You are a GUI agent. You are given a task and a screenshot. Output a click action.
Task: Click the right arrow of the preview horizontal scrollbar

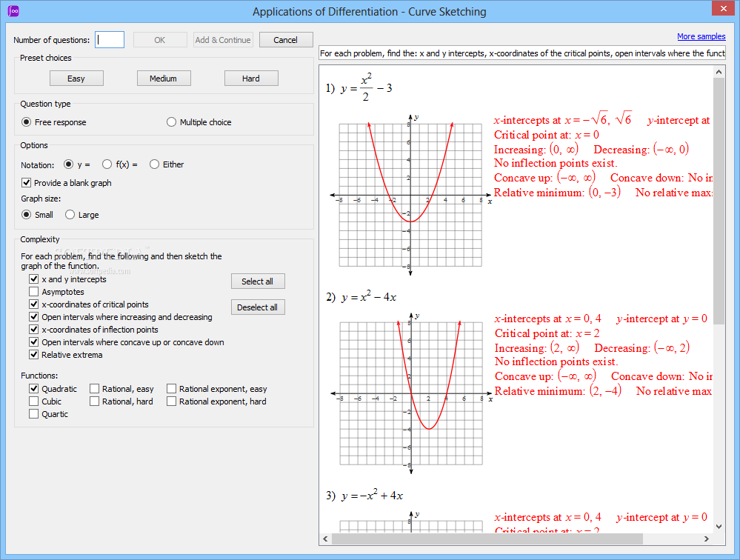click(707, 539)
